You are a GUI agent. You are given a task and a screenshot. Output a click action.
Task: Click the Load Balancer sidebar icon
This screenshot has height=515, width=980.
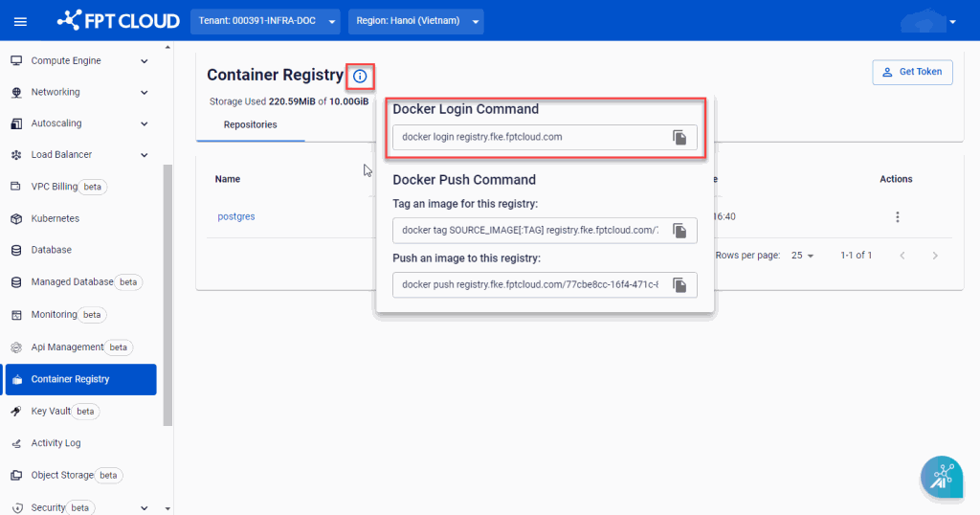[17, 155]
